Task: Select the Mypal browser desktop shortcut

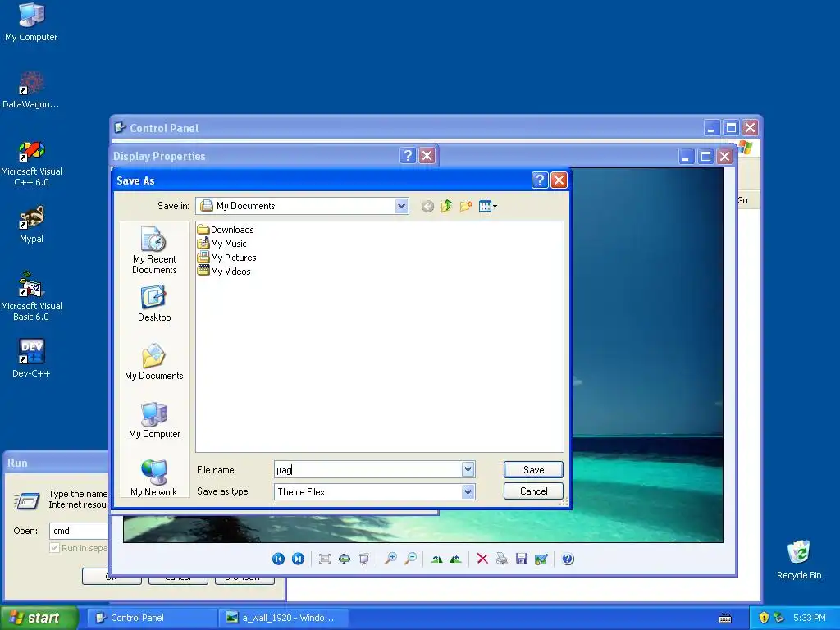Action: coord(31,225)
